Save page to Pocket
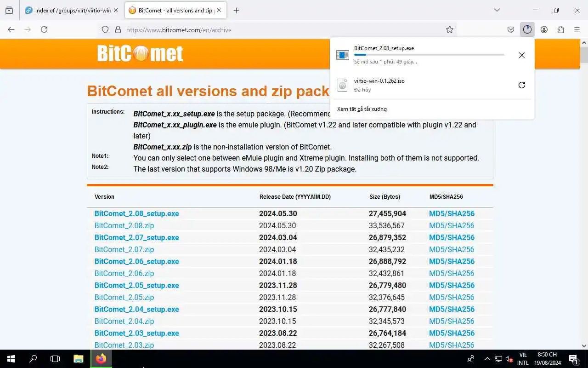Viewport: 588px width, 368px height. [x=511, y=29]
